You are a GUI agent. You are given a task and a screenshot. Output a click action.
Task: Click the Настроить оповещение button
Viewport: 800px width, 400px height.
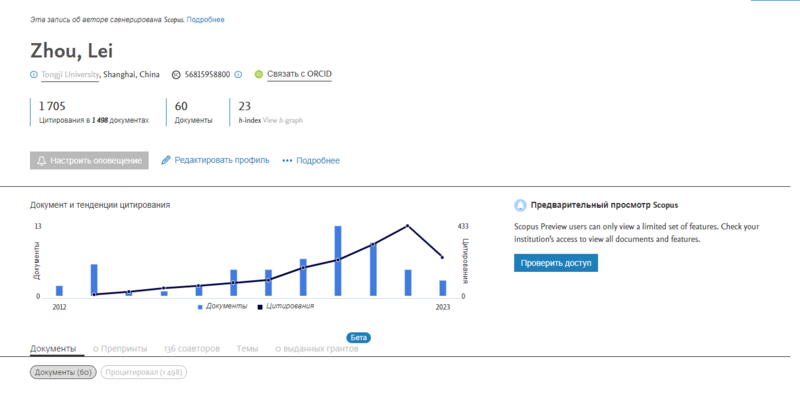coord(90,160)
